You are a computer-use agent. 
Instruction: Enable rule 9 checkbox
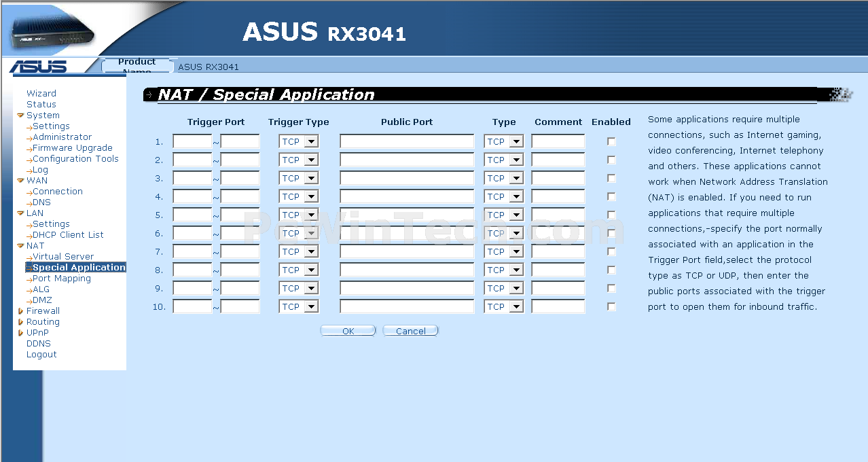611,289
